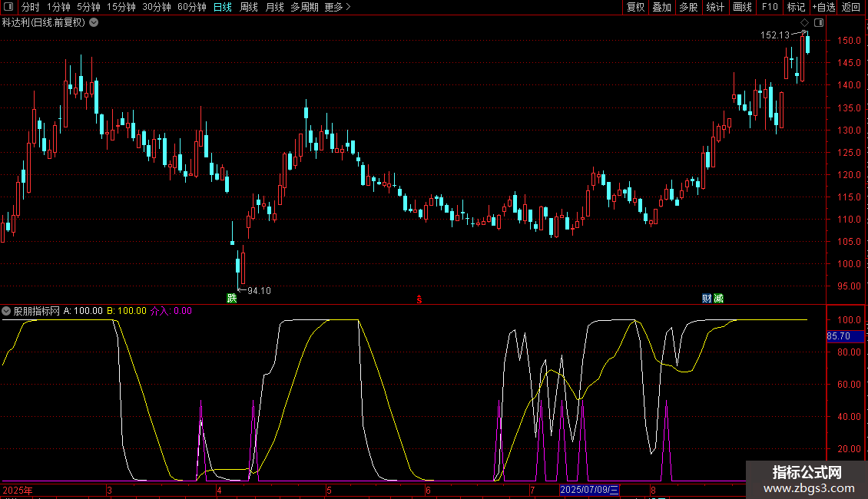Click the blue 财 event marker icon

coord(706,298)
